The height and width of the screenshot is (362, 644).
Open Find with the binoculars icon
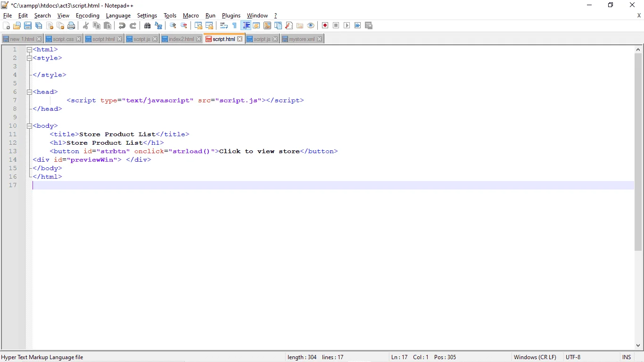pos(148,25)
